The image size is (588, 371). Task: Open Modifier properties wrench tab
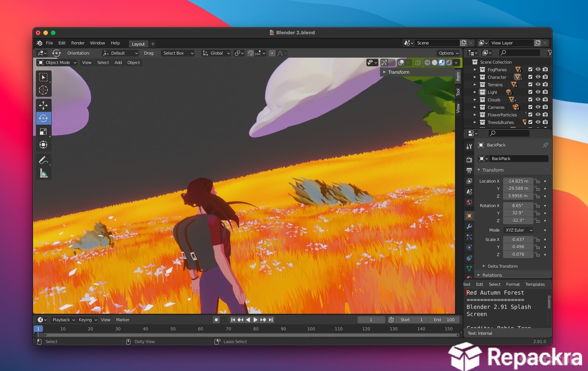click(469, 226)
